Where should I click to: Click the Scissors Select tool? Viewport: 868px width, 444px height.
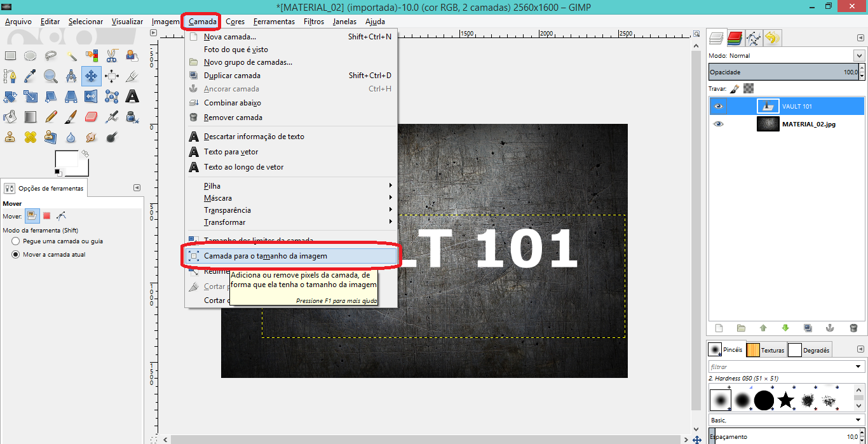click(112, 56)
